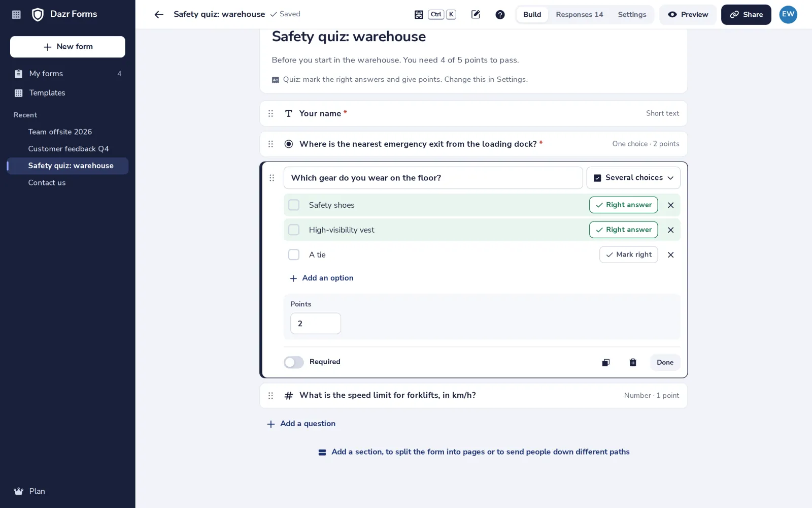
Task: Unmark Safety shoes as right answer
Action: point(623,205)
